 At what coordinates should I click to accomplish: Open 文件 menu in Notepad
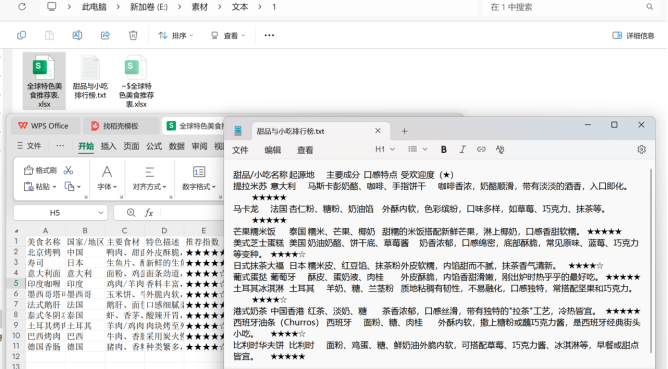(240, 150)
